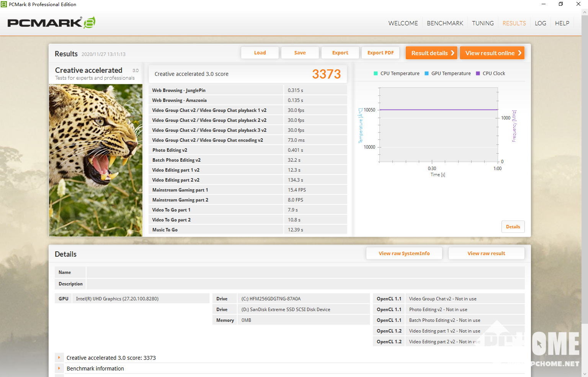Select the Web Browsing - Amazonia row
The width and height of the screenshot is (588, 377).
pos(248,100)
